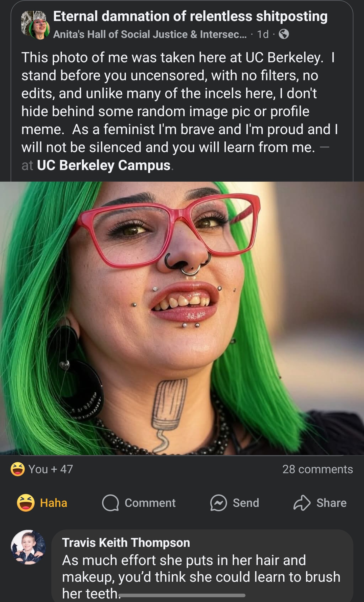
Task: Toggle the Haha reaction label
Action: coord(54,503)
